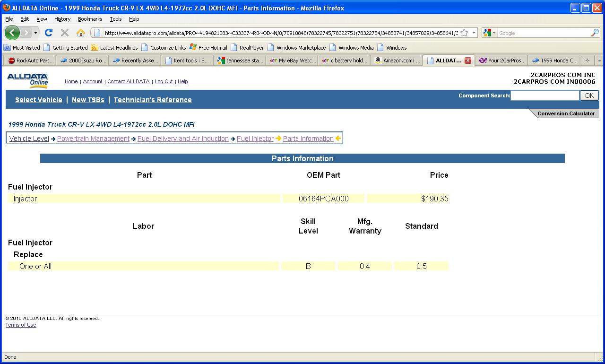Bookmark this page with the star icon

pyautogui.click(x=464, y=33)
